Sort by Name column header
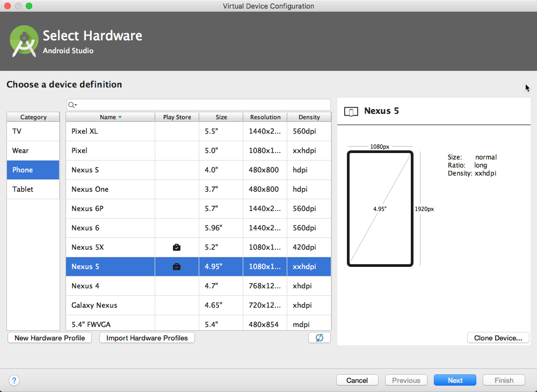537x392 pixels. [110, 117]
